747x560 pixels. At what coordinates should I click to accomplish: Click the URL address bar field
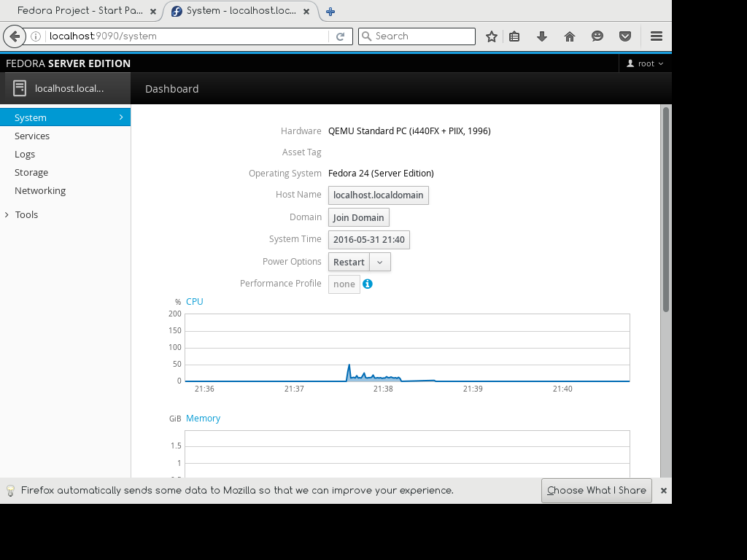tap(188, 36)
